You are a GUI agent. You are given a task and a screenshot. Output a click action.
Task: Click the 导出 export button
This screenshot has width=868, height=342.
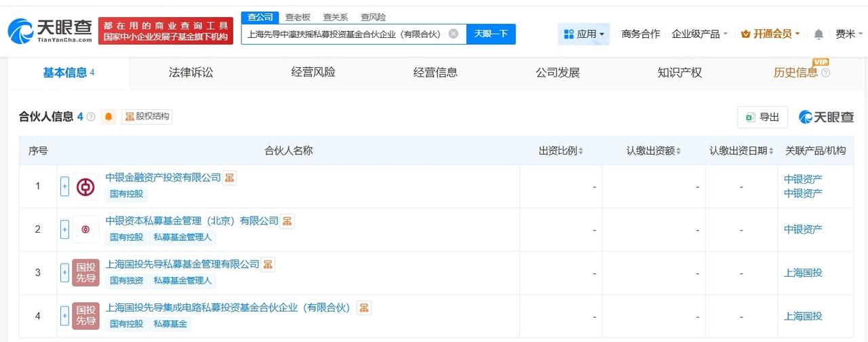coord(762,117)
